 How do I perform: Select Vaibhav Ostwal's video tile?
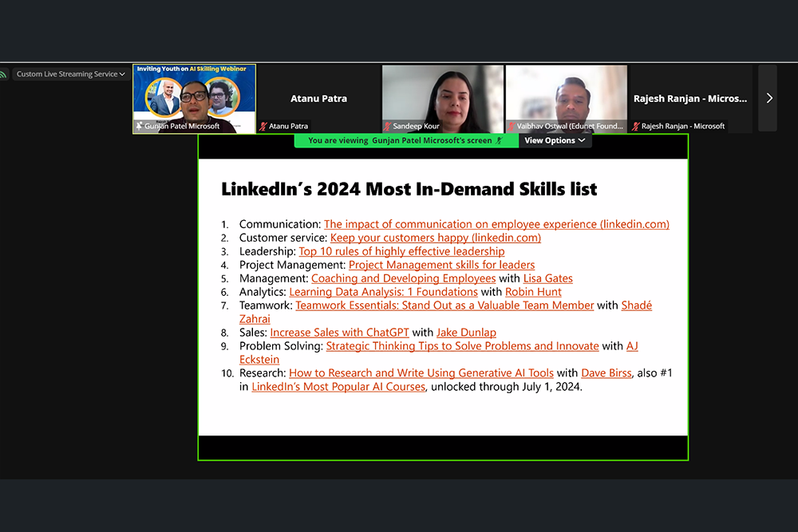pyautogui.click(x=567, y=99)
